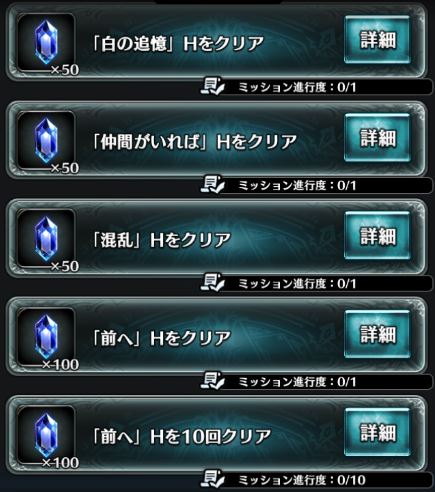Image resolution: width=435 pixels, height=492 pixels.
Task: Click the crystal icon for 「白の追憶」 mission
Action: [46, 43]
